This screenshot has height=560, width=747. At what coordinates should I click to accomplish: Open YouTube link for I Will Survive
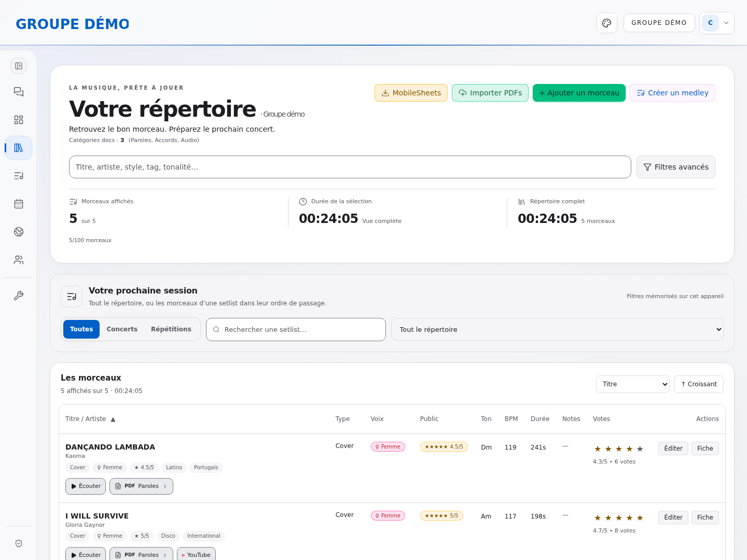click(x=196, y=554)
